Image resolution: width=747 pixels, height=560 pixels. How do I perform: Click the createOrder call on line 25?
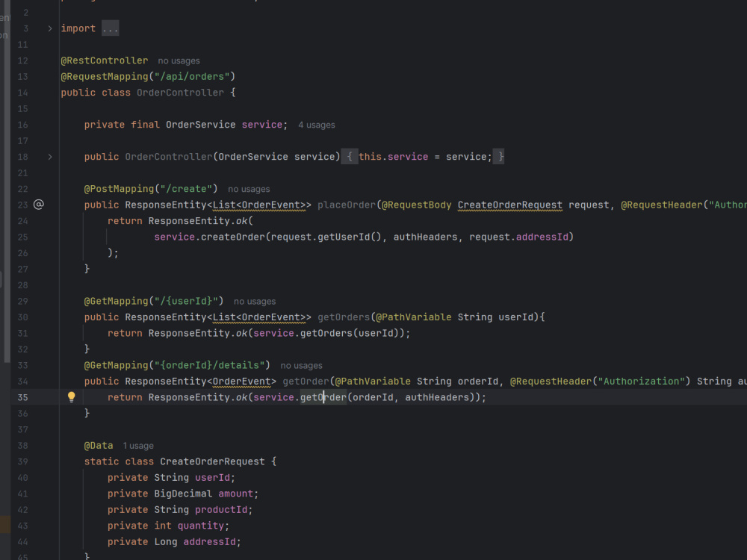point(232,237)
